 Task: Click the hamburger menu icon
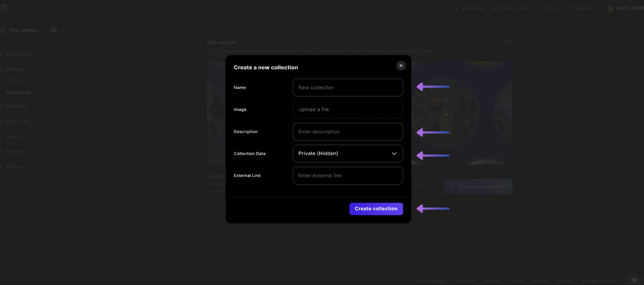coord(3,8)
